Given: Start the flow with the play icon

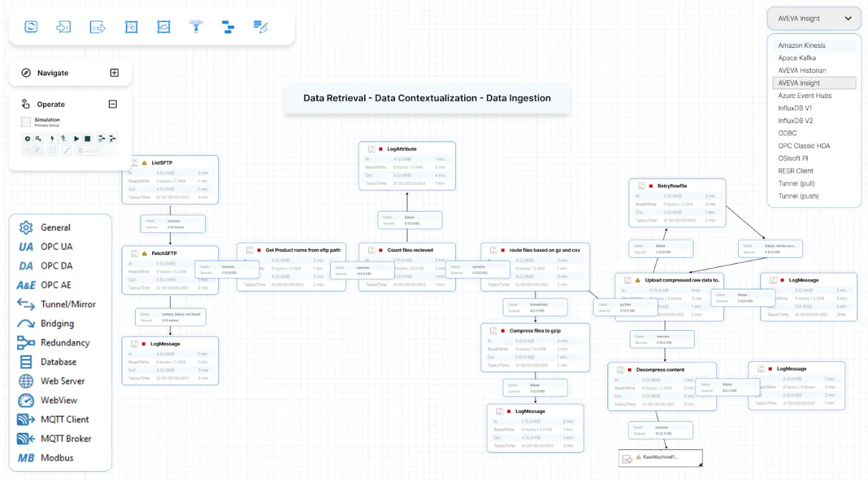Looking at the screenshot, I should coord(76,138).
